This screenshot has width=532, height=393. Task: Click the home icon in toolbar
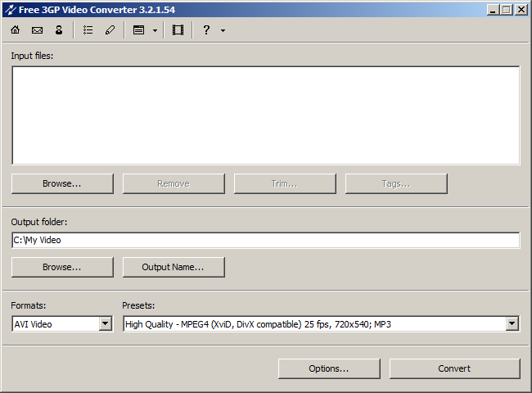(x=16, y=30)
